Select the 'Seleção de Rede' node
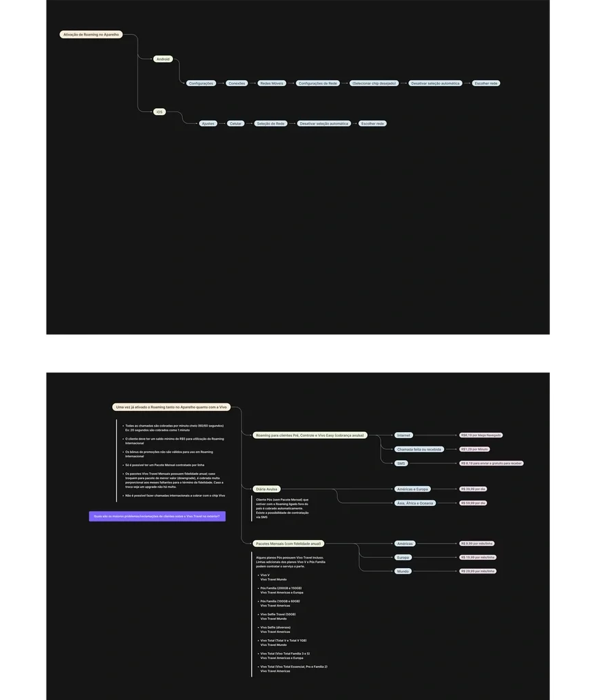This screenshot has height=700, width=591. (x=271, y=123)
